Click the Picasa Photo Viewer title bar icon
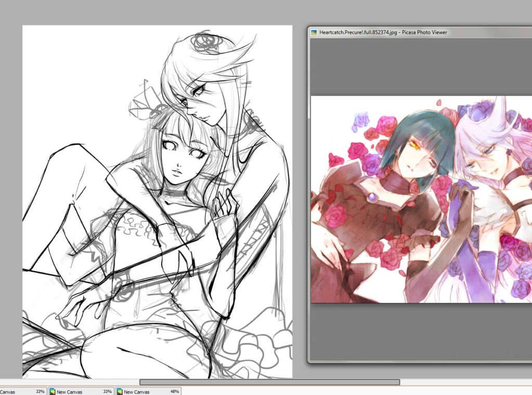Viewport: 532px width, 395px height. point(314,33)
